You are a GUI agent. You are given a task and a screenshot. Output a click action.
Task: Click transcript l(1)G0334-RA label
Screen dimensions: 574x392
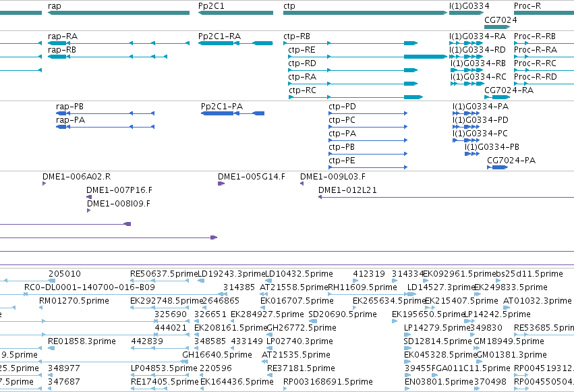click(478, 36)
